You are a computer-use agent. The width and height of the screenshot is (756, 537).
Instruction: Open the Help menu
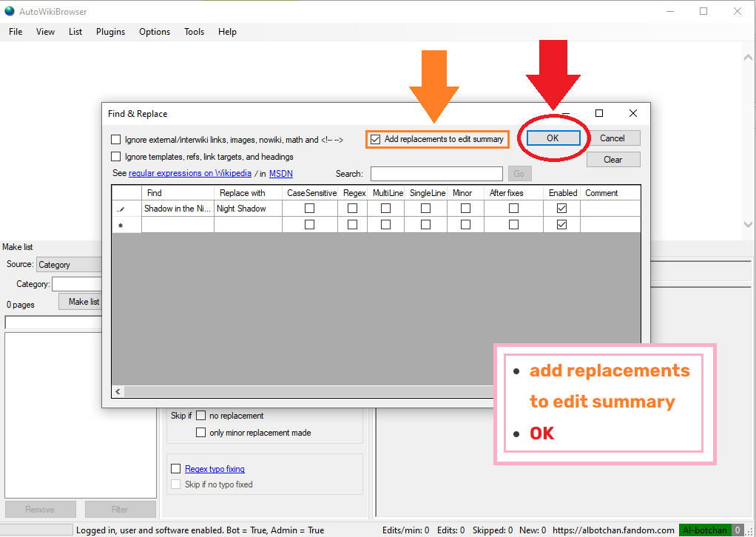tap(227, 32)
